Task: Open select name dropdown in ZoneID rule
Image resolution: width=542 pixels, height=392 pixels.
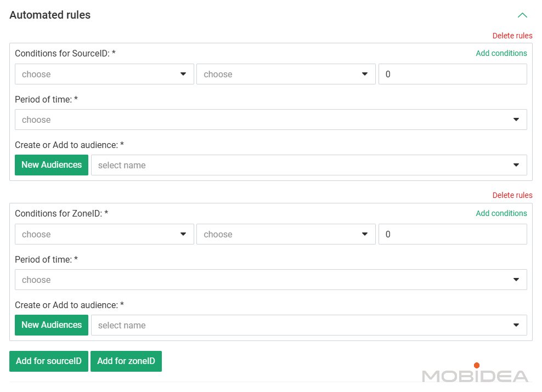Action: (x=309, y=325)
